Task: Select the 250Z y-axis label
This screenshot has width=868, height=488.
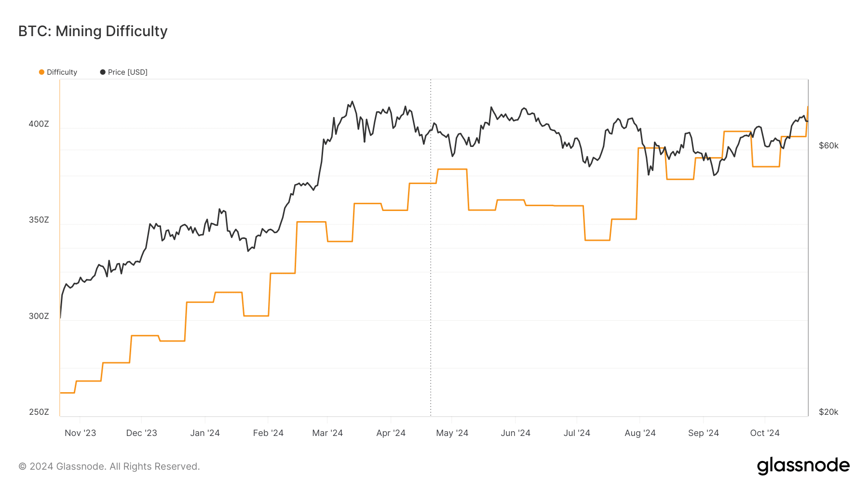Action: [x=39, y=412]
